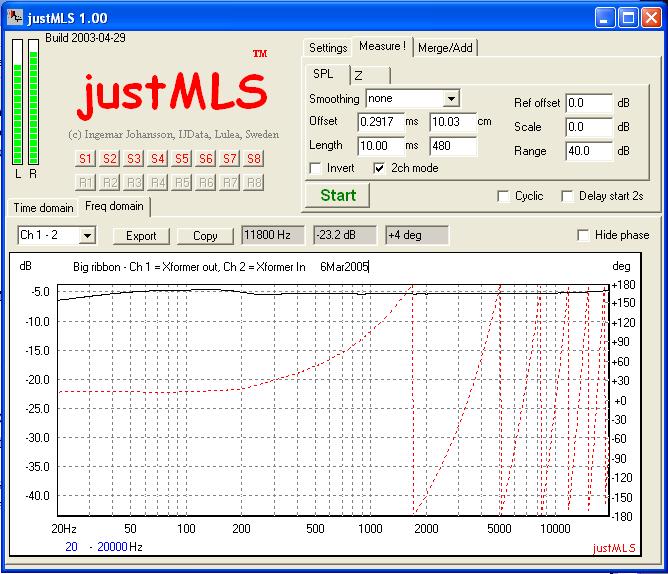Click the R5 reference slot button
The image size is (668, 574).
click(182, 182)
